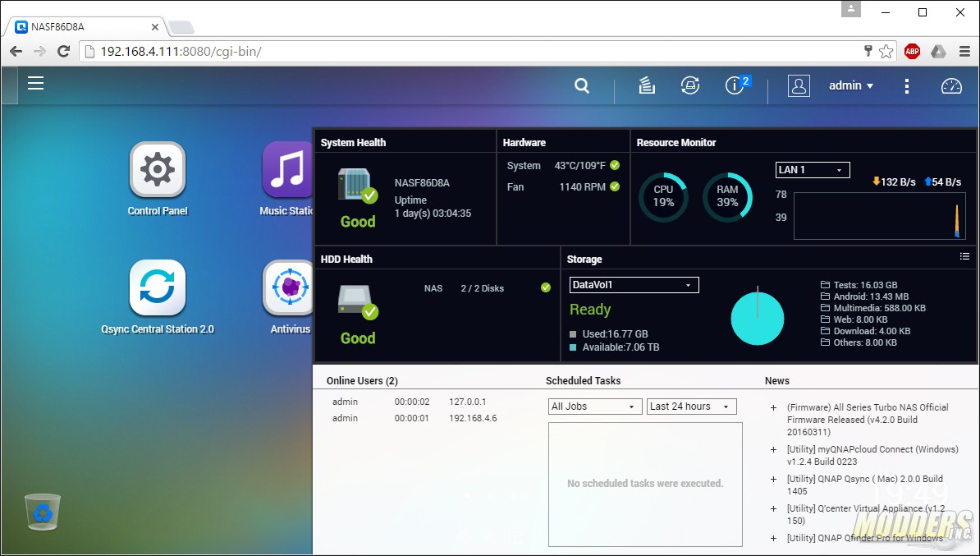Open the All Jobs dropdown
Screen dimensions: 980x556
tap(595, 407)
